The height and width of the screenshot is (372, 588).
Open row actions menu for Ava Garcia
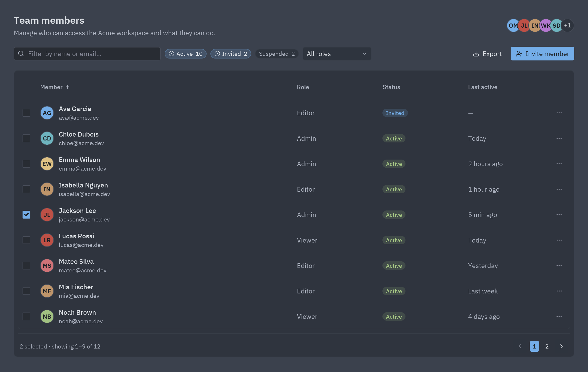(x=559, y=113)
